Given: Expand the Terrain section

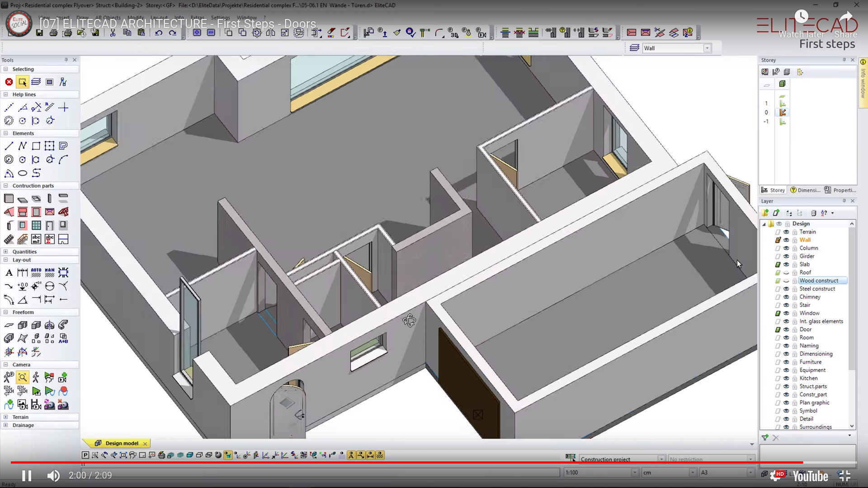Looking at the screenshot, I should (x=5, y=417).
